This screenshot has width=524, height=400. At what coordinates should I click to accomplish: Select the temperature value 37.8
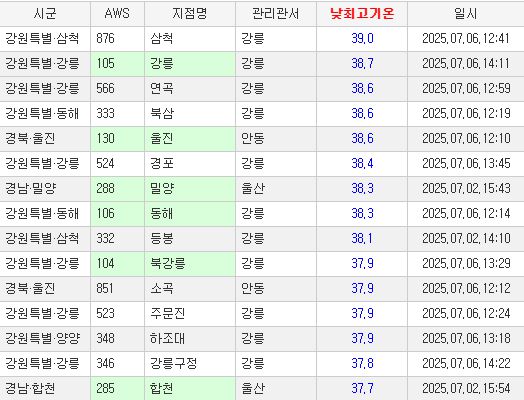[362, 364]
